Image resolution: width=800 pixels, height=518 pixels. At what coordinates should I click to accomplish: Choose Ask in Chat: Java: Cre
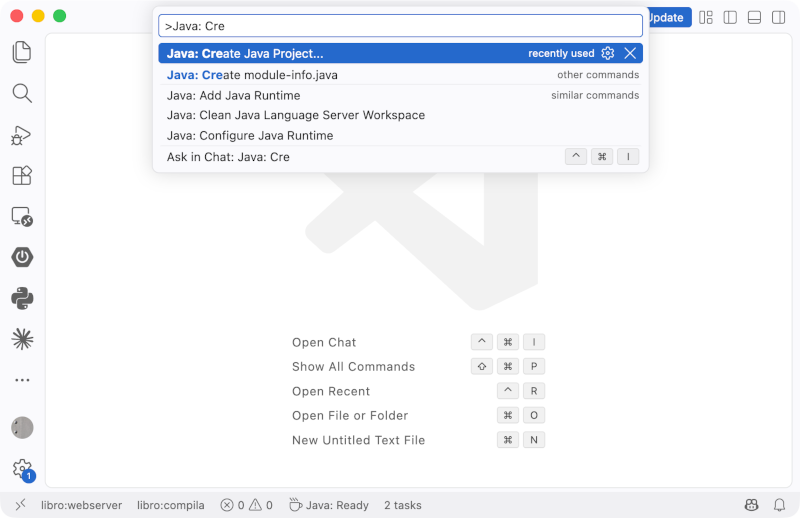401,157
